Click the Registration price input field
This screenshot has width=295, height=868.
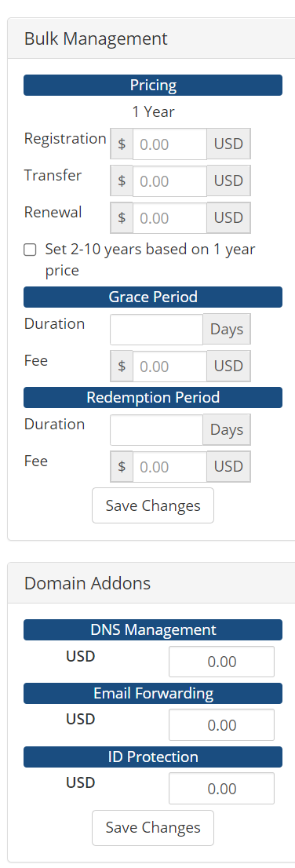pos(170,144)
